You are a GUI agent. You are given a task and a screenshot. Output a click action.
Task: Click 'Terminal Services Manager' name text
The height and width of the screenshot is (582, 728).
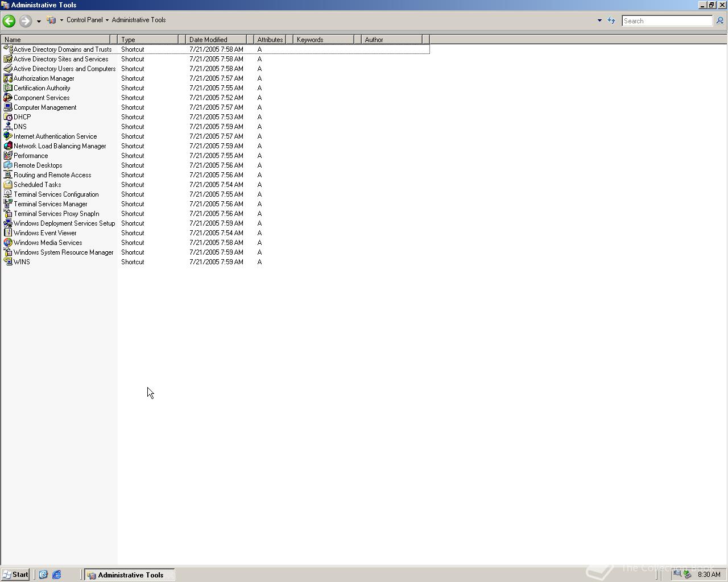point(51,204)
